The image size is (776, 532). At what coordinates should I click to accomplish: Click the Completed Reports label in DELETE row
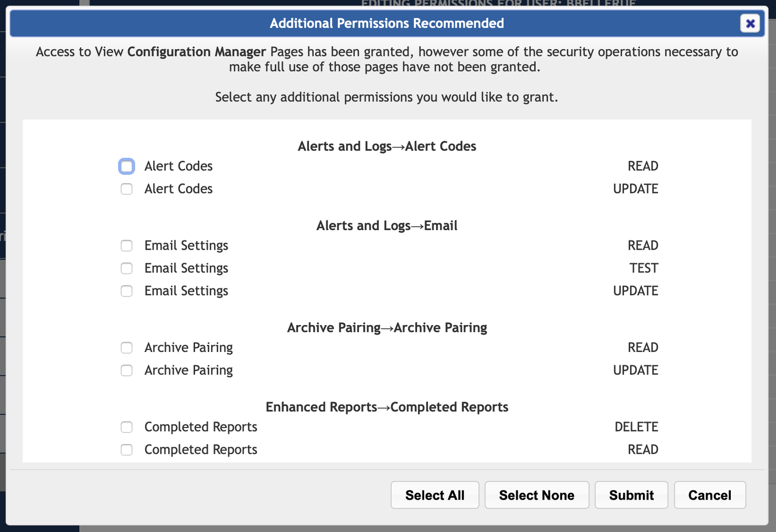click(200, 426)
